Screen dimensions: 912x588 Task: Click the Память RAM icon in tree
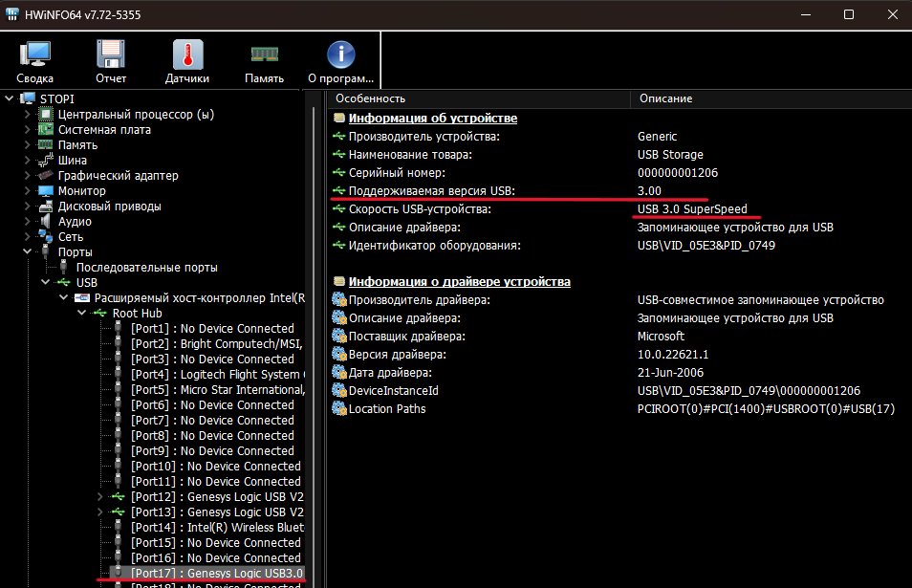click(46, 144)
